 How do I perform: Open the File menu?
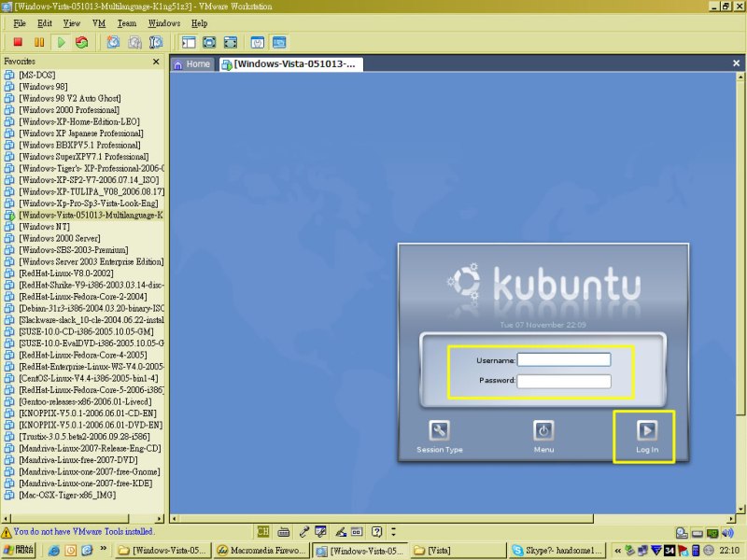click(20, 23)
